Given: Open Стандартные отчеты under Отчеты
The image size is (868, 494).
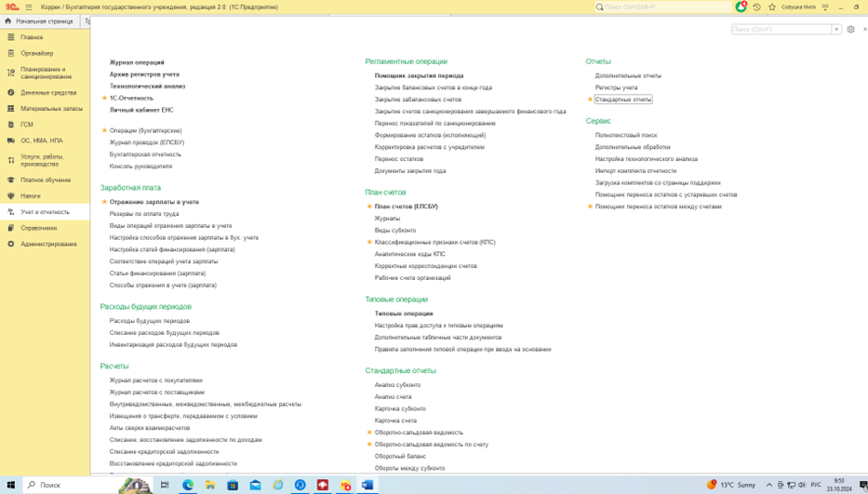Looking at the screenshot, I should [623, 100].
